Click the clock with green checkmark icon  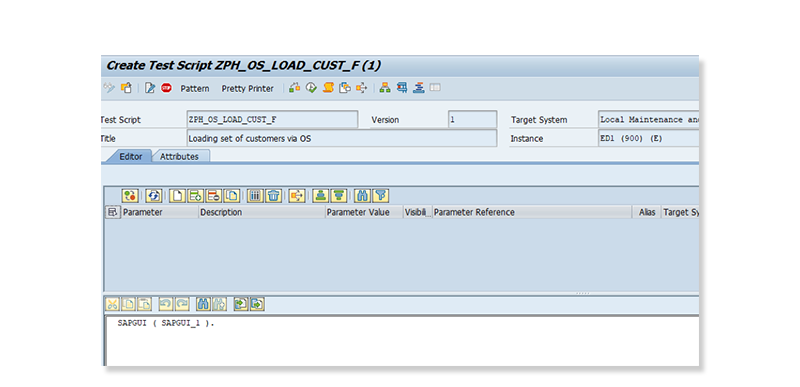pos(311,88)
